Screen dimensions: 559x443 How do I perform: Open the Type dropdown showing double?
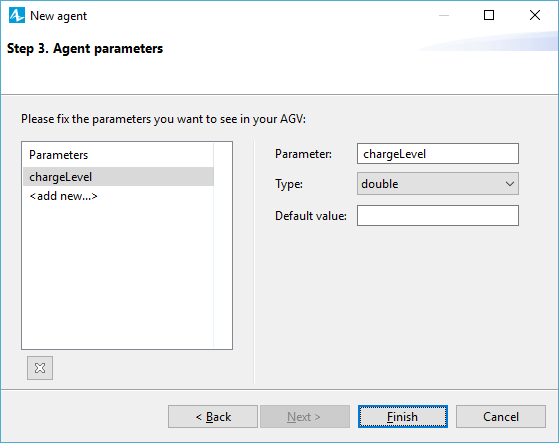[x=437, y=184]
